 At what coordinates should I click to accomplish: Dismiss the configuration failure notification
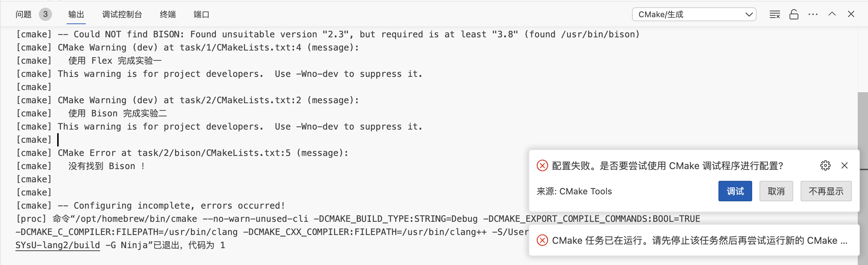(x=845, y=165)
